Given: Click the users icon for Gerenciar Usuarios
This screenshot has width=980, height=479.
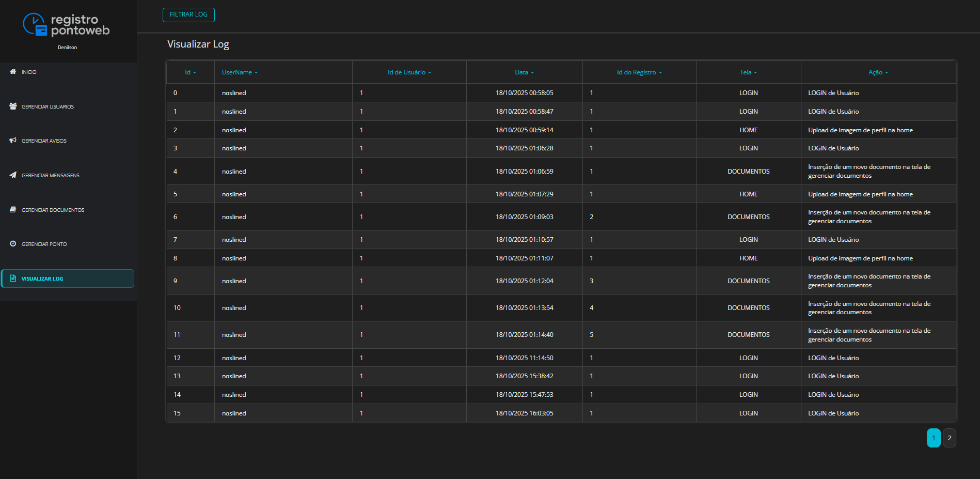Looking at the screenshot, I should point(13,106).
